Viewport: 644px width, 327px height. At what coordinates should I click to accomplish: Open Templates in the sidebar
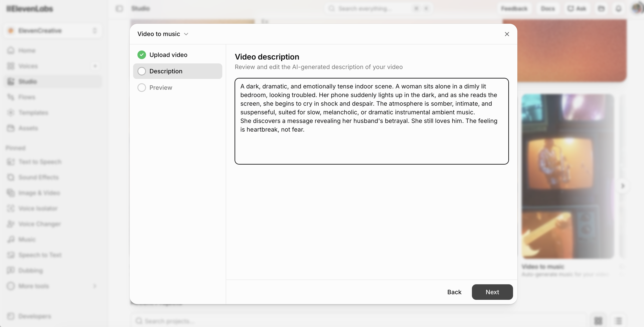tap(53, 113)
